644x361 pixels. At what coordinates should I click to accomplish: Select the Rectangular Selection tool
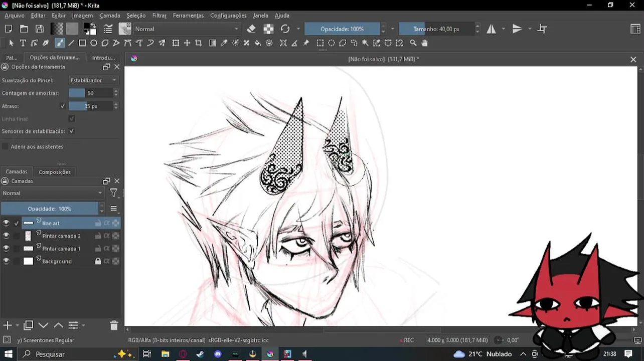coord(320,43)
